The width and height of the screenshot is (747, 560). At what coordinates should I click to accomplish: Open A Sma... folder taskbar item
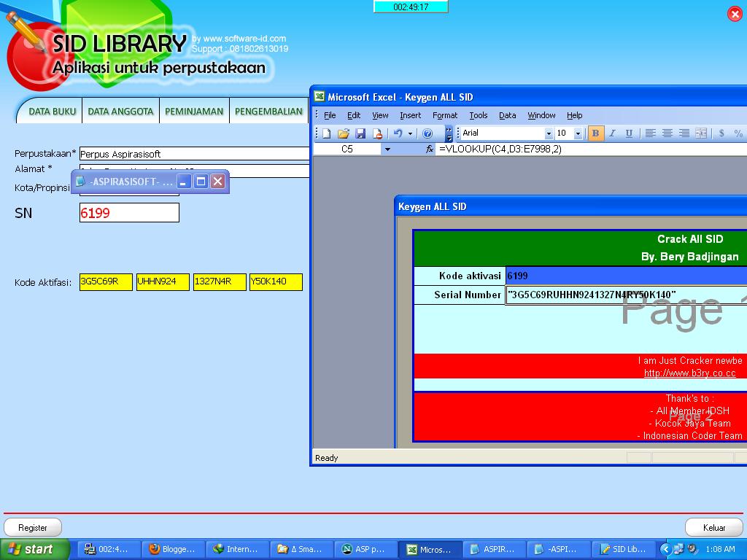302,549
